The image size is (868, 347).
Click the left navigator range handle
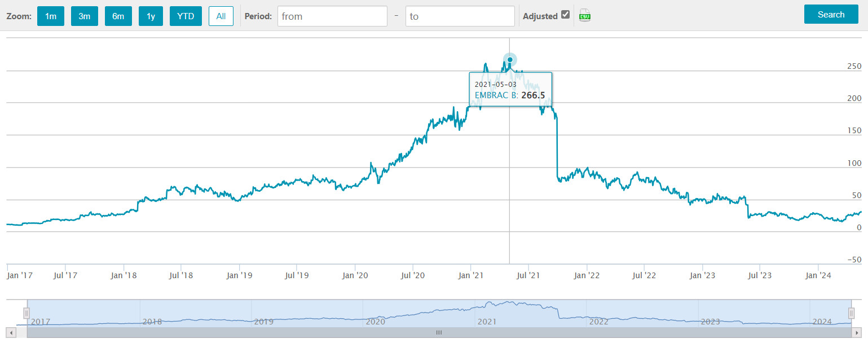tap(27, 313)
